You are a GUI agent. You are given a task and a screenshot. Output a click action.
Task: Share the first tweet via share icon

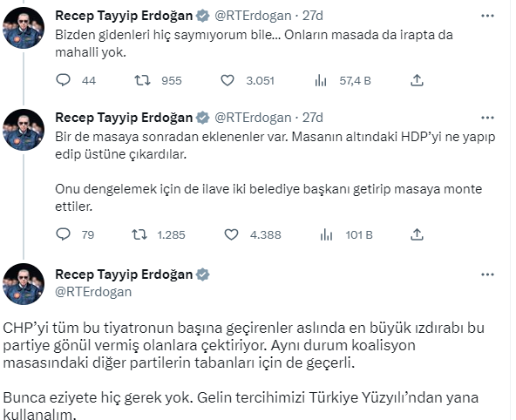[417, 80]
